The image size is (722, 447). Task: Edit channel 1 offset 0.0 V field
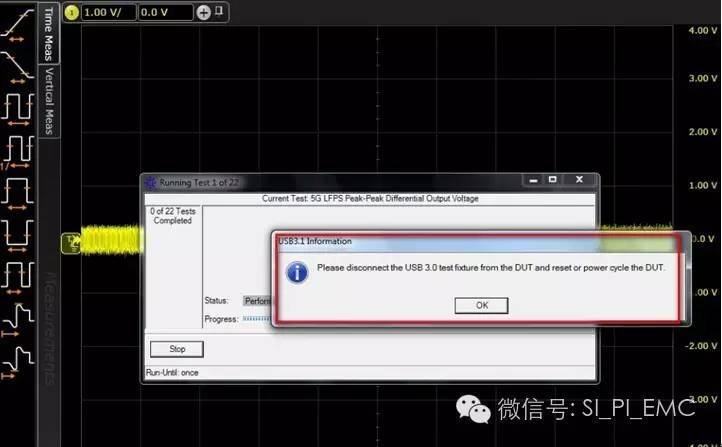[166, 12]
